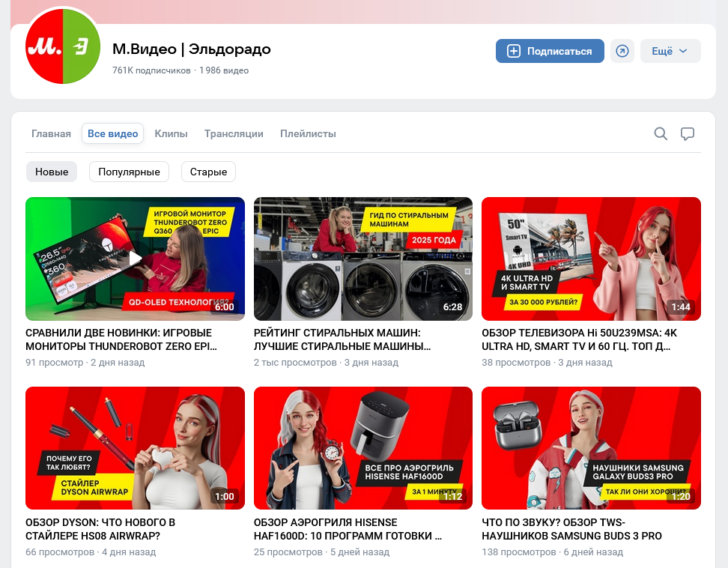The height and width of the screenshot is (568, 728).
Task: Switch to the Главная tab
Action: point(51,133)
